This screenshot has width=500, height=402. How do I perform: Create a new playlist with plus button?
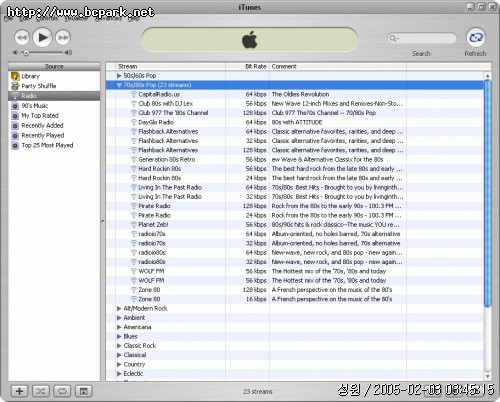(x=19, y=391)
